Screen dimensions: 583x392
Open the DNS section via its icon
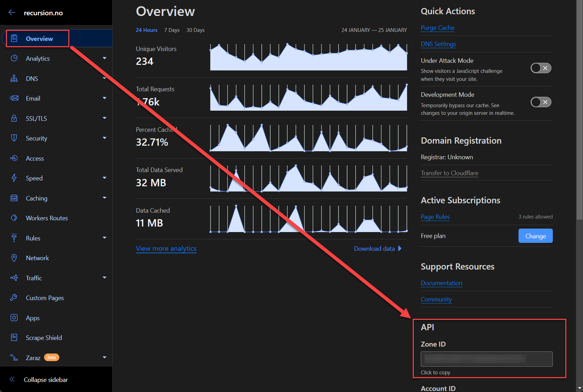click(x=14, y=78)
